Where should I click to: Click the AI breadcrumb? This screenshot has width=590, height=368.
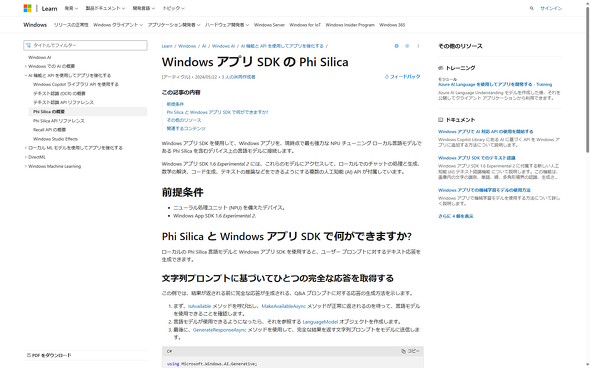[x=204, y=46]
